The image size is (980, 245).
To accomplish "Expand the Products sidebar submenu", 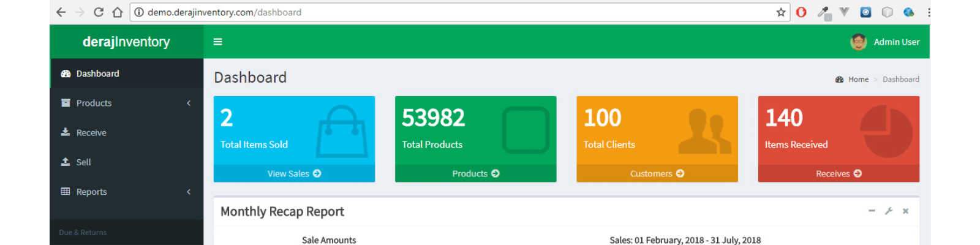I will pyautogui.click(x=127, y=103).
